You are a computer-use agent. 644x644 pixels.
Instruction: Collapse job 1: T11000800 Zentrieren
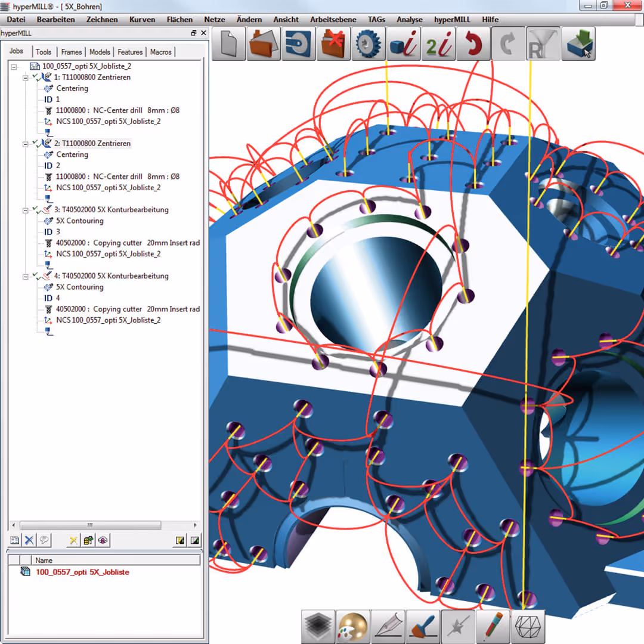pos(25,78)
